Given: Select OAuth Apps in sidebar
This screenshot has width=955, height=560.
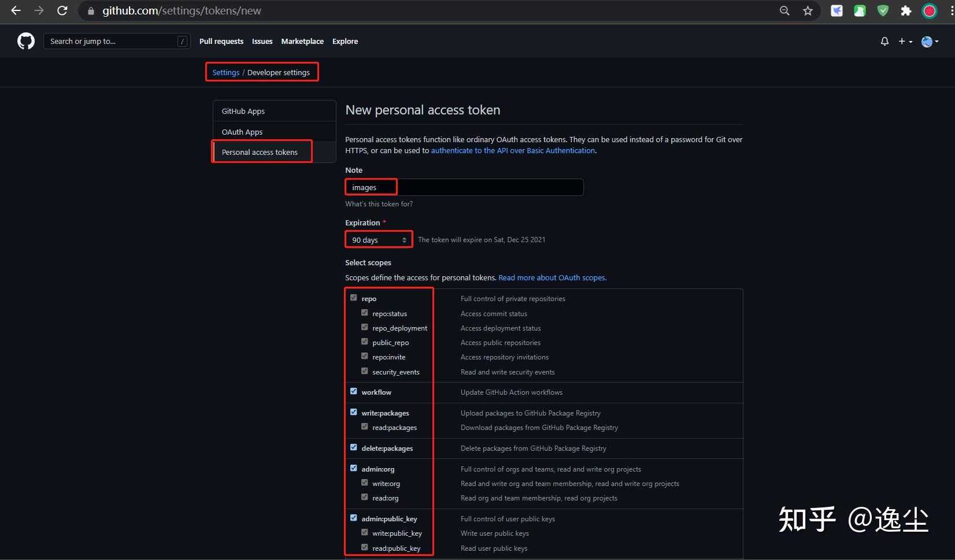Looking at the screenshot, I should (x=275, y=132).
